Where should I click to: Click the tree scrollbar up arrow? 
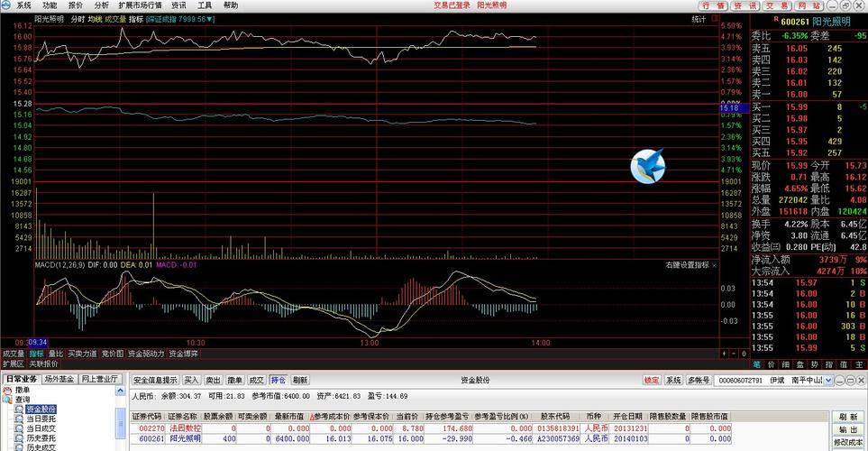[120, 391]
